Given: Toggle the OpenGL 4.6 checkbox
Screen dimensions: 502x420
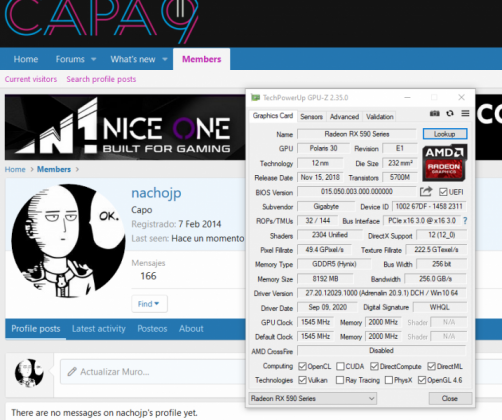Looking at the screenshot, I should click(422, 380).
